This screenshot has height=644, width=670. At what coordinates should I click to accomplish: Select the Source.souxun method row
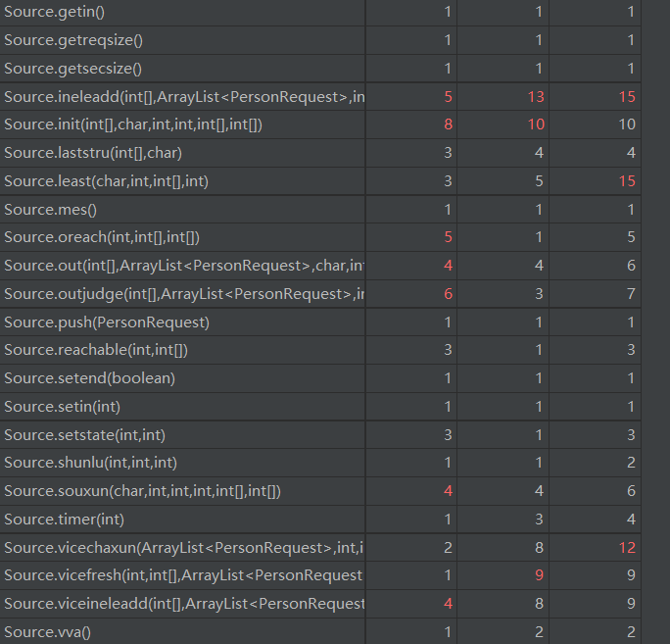point(142,491)
